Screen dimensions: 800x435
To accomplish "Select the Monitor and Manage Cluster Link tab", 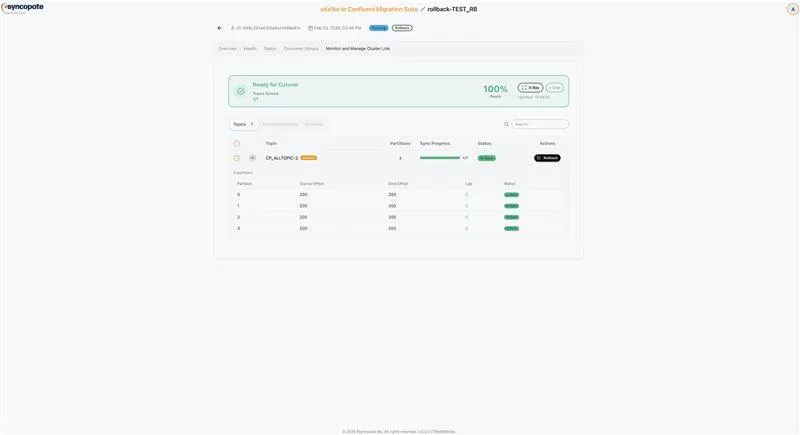I will click(x=357, y=48).
